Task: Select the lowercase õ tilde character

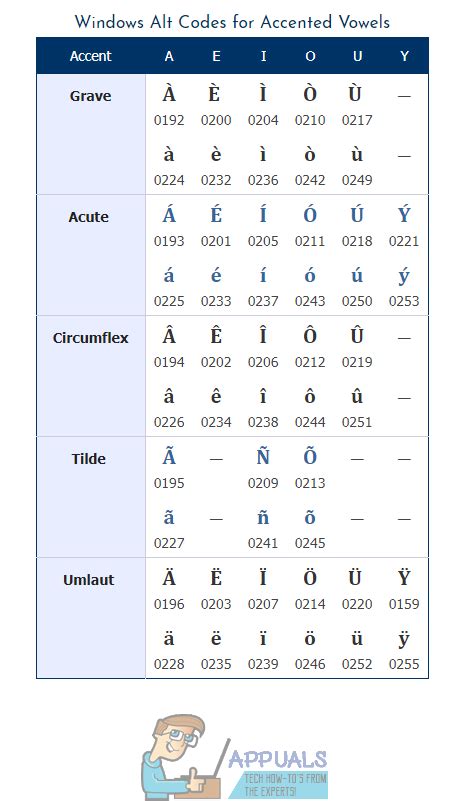Action: (x=310, y=517)
